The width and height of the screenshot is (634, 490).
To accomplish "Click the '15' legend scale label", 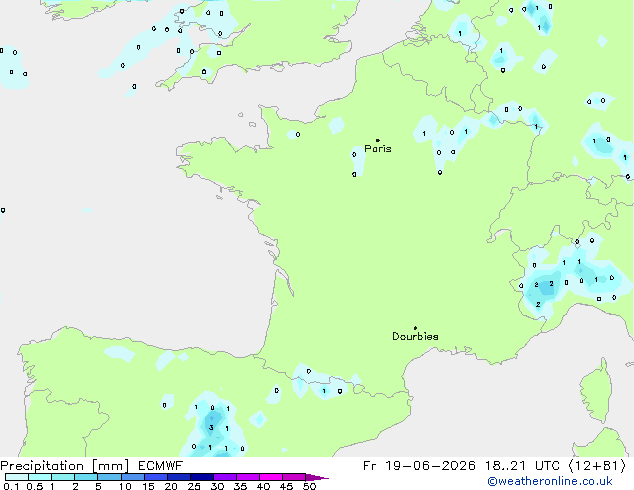I will [148, 486].
